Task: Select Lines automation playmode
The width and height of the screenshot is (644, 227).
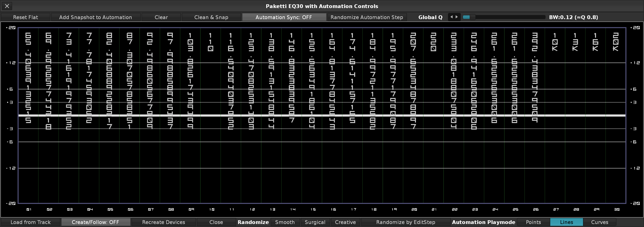Action: (567, 222)
